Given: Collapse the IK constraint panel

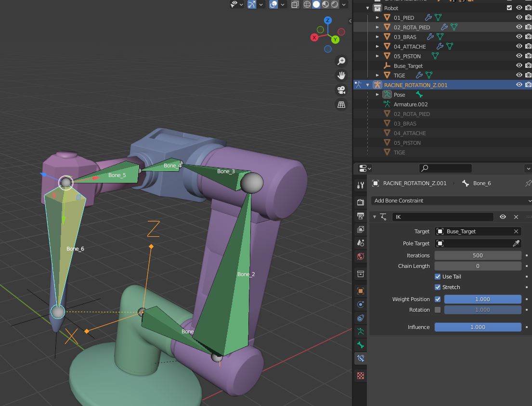Looking at the screenshot, I should (x=375, y=217).
